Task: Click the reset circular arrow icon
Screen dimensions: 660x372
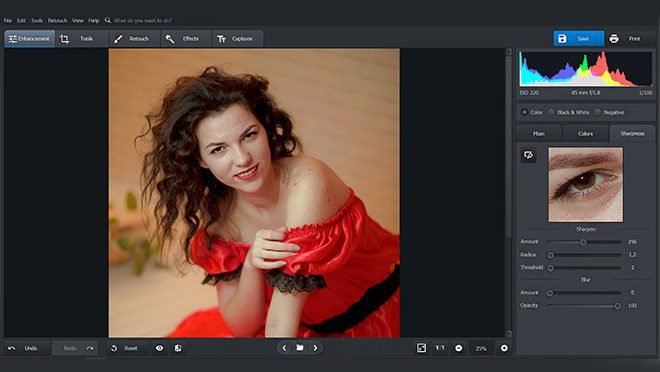Action: (114, 348)
